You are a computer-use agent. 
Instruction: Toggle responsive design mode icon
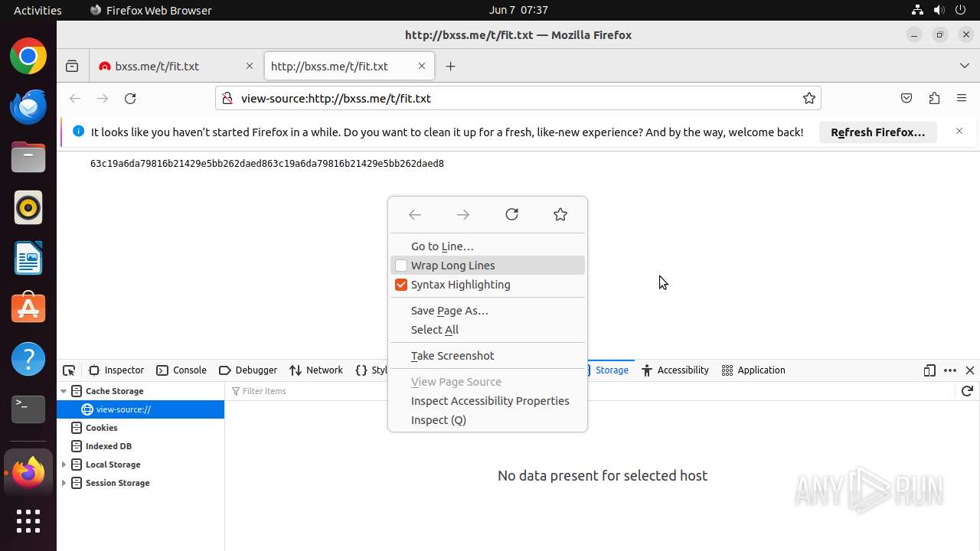tap(929, 370)
